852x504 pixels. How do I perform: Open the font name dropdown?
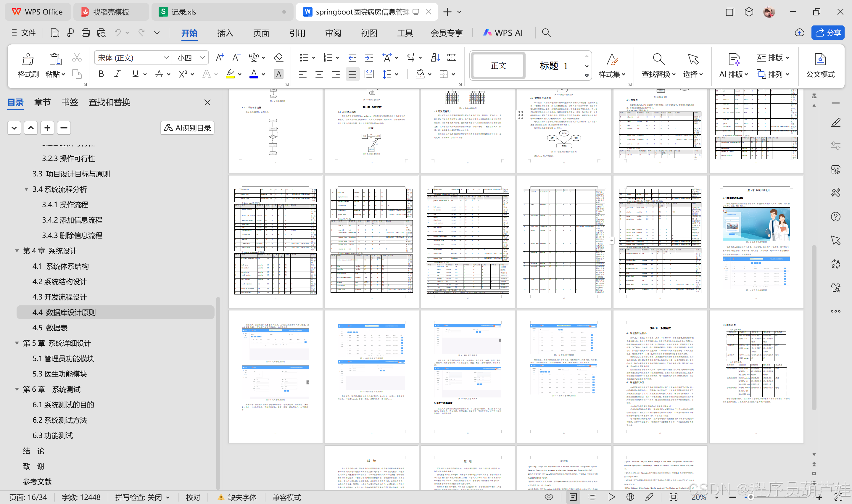(166, 57)
